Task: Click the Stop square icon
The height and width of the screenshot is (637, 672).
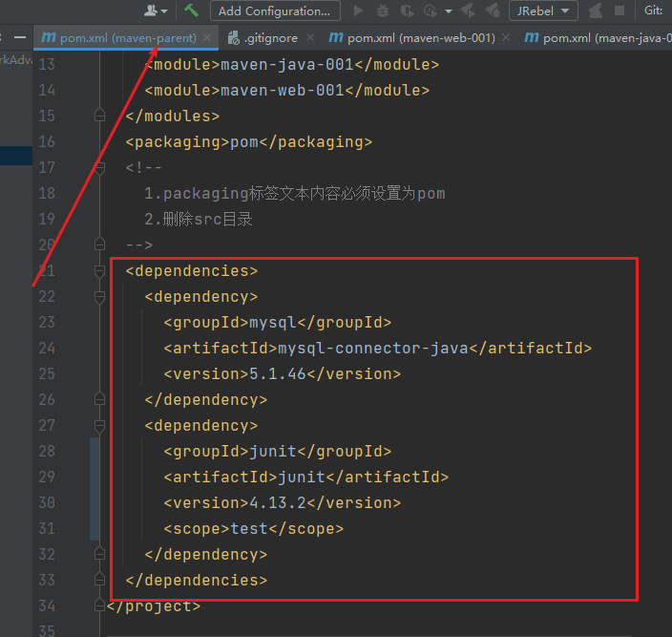Action: click(x=619, y=11)
